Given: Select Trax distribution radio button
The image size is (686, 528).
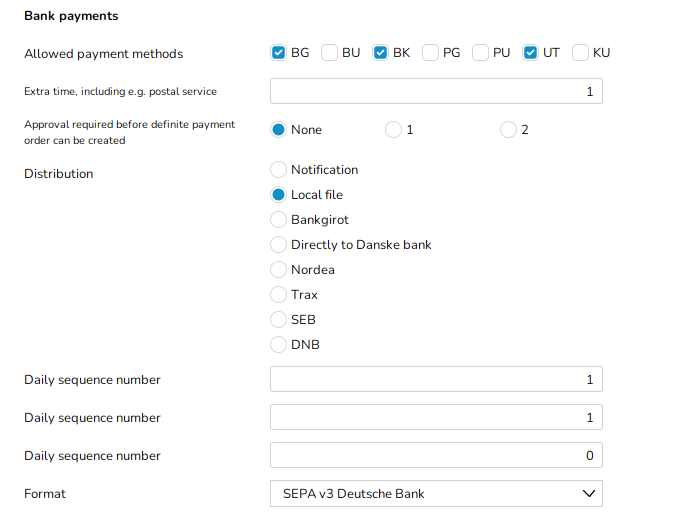Looking at the screenshot, I should 279,295.
